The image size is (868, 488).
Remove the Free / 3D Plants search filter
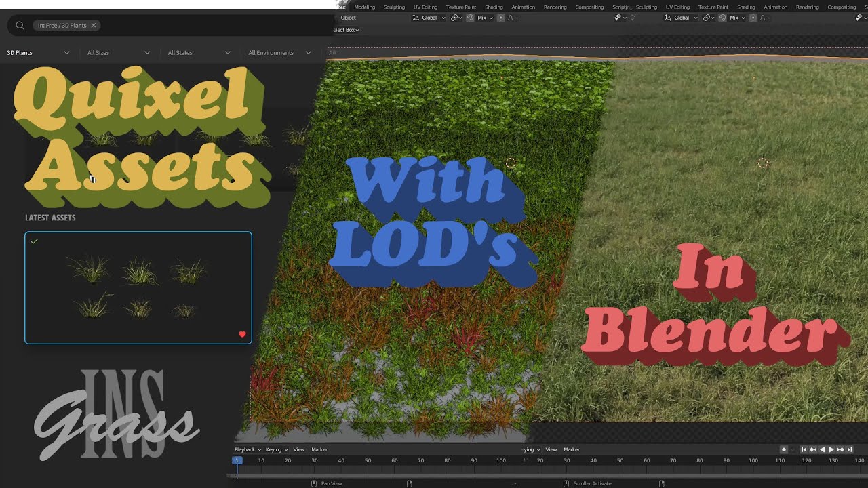click(93, 24)
